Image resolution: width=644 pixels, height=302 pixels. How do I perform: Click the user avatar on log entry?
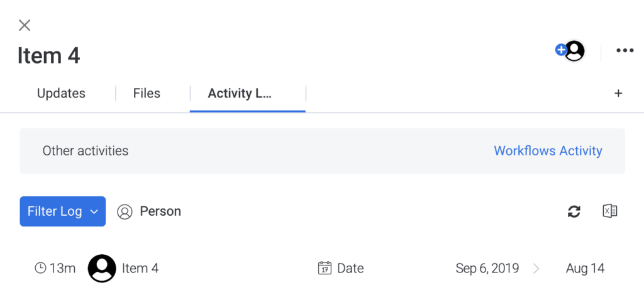(x=102, y=268)
